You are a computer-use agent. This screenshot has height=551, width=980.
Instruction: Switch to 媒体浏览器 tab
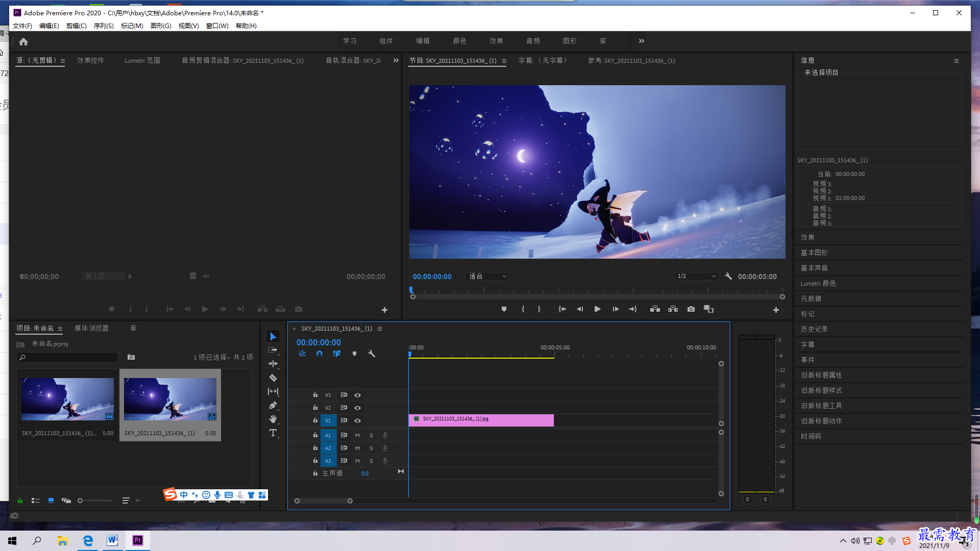[91, 328]
